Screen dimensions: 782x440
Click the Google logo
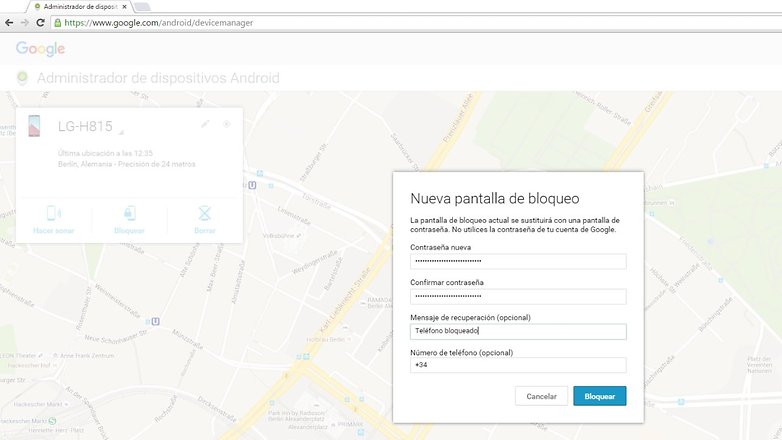tap(40, 48)
